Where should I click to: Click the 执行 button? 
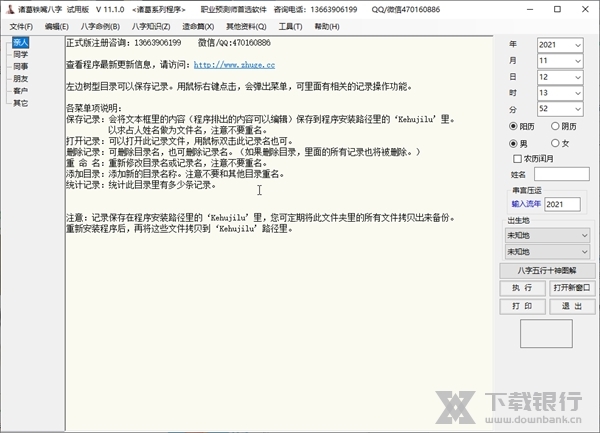coord(522,288)
